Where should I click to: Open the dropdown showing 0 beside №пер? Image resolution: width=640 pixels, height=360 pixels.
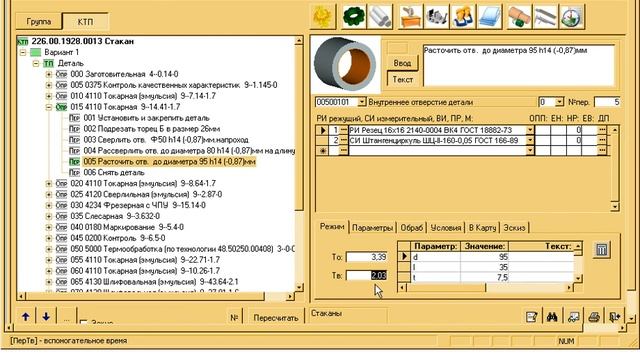click(560, 102)
